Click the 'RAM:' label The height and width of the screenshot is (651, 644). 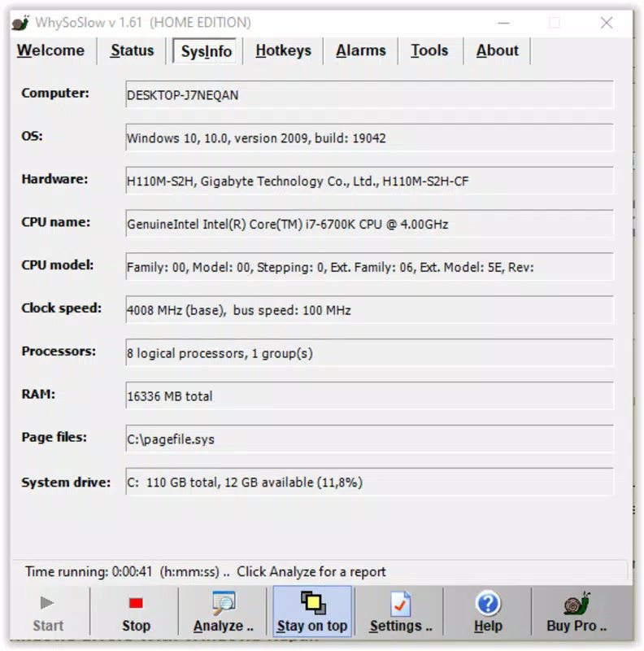38,394
